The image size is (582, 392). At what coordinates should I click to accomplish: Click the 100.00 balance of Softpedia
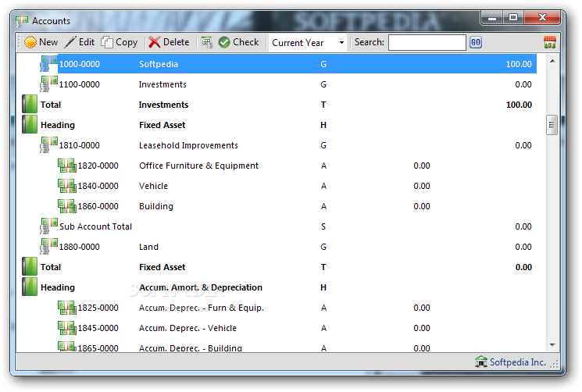pos(519,64)
